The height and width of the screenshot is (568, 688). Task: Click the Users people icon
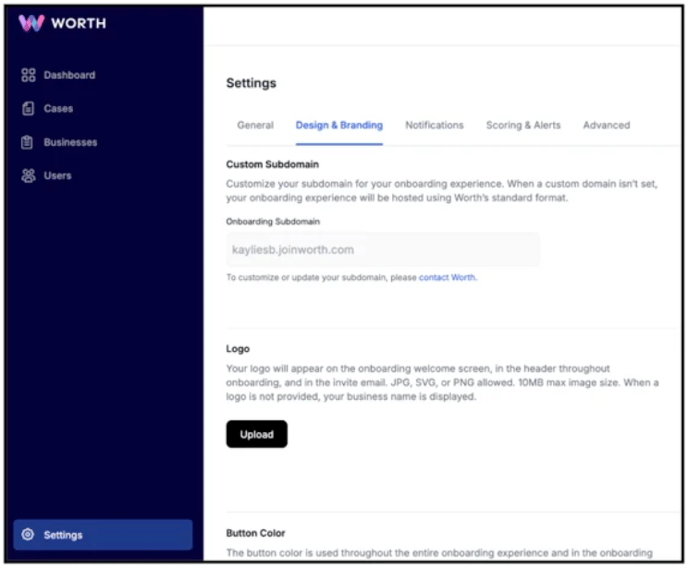[28, 175]
